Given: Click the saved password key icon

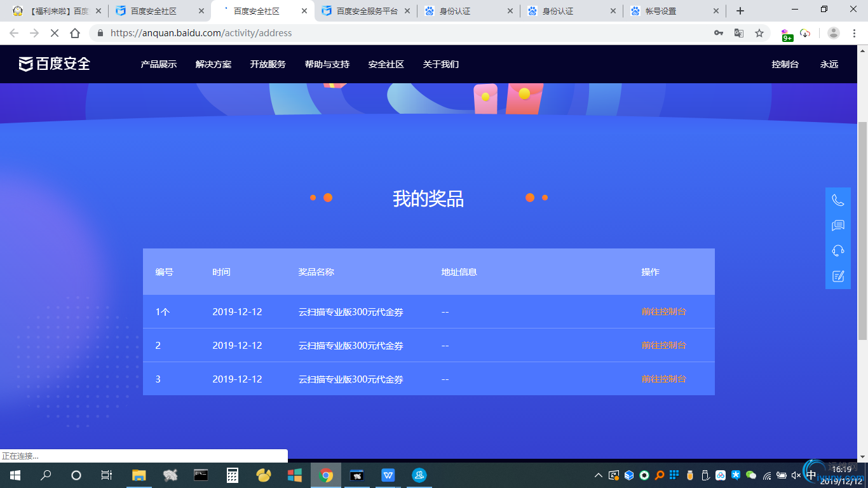Looking at the screenshot, I should (x=719, y=33).
